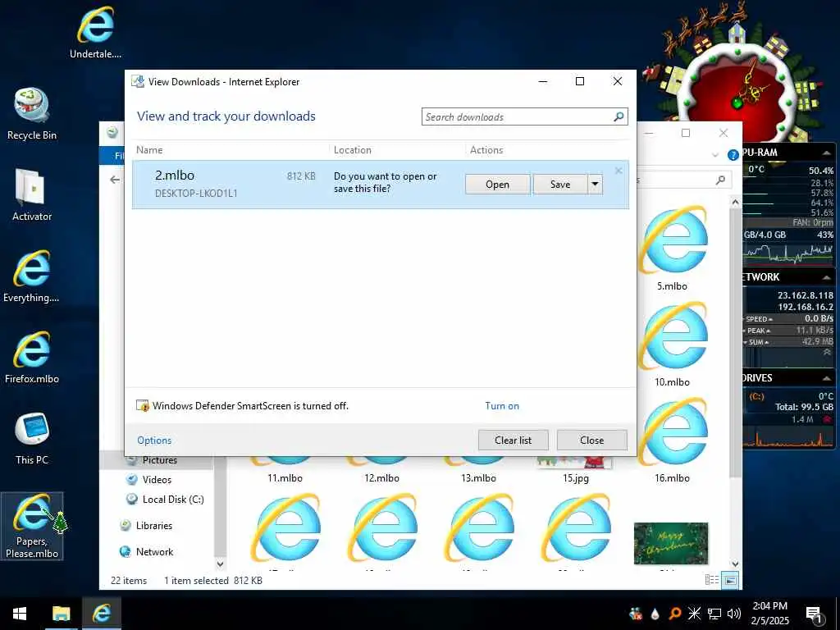Switch to Internet Explorer on the taskbar
This screenshot has height=630, width=840.
point(101,614)
